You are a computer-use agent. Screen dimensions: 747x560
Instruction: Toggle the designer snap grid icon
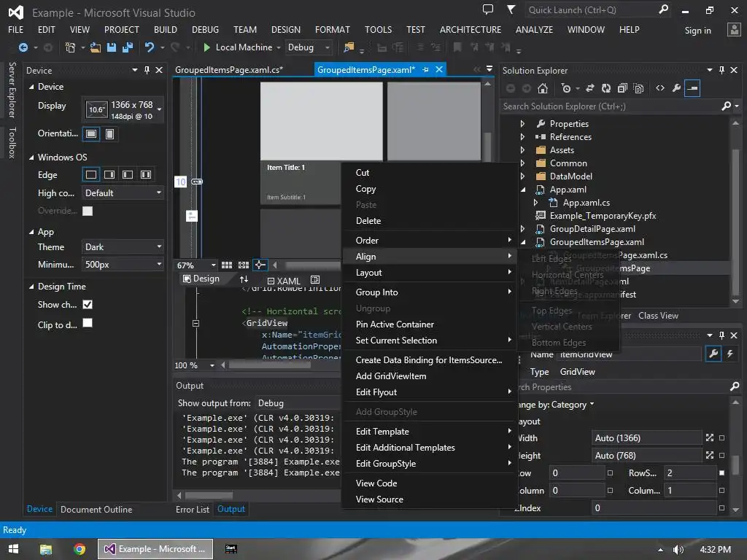pos(227,265)
